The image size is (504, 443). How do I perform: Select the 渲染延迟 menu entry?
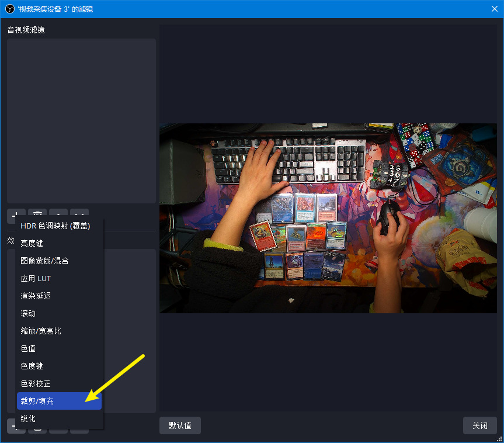(59, 296)
